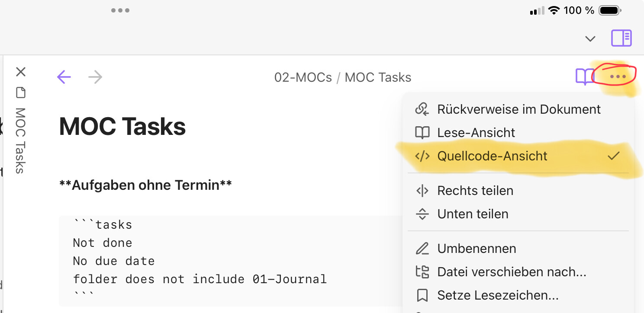Open the top center three-dots multitasking menu
This screenshot has width=644, height=313.
tap(120, 10)
